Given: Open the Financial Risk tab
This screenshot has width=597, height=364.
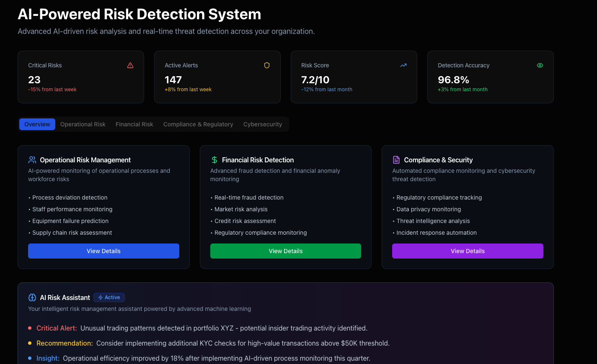Looking at the screenshot, I should (134, 124).
